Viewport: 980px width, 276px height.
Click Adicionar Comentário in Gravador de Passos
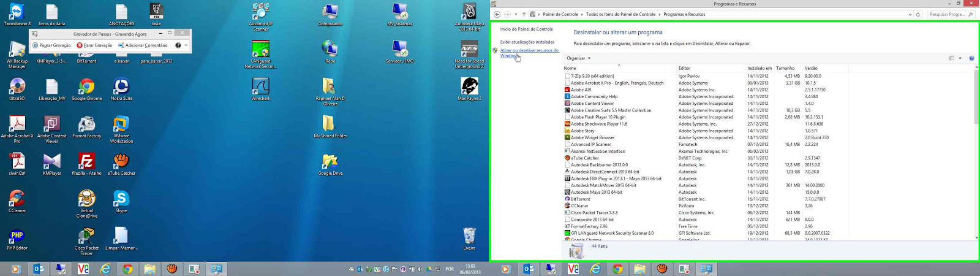(x=143, y=45)
